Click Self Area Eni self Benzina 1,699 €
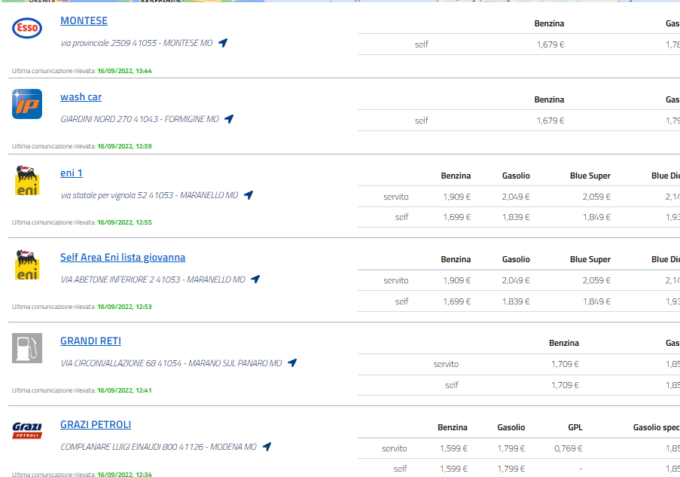 coord(457,301)
